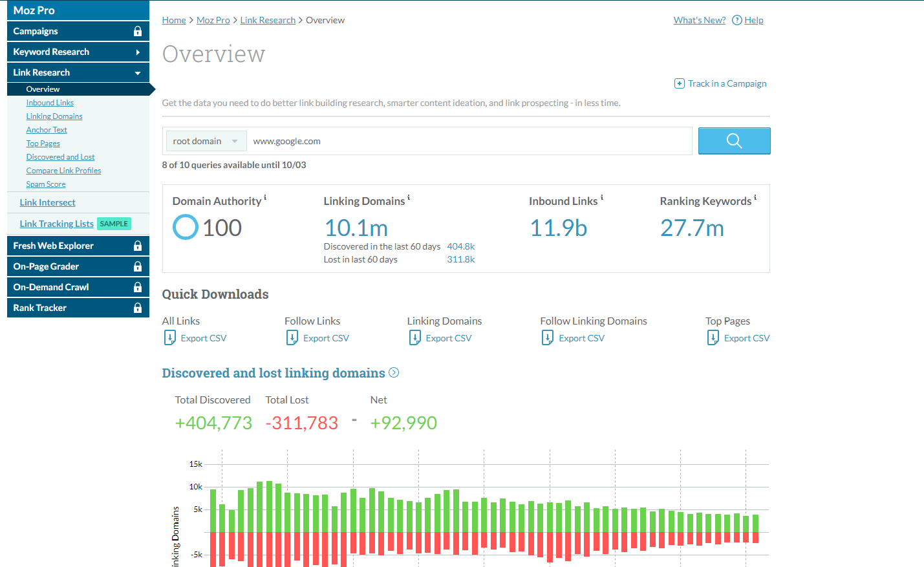Click the SAMPLE badge
The width and height of the screenshot is (924, 567).
point(114,224)
